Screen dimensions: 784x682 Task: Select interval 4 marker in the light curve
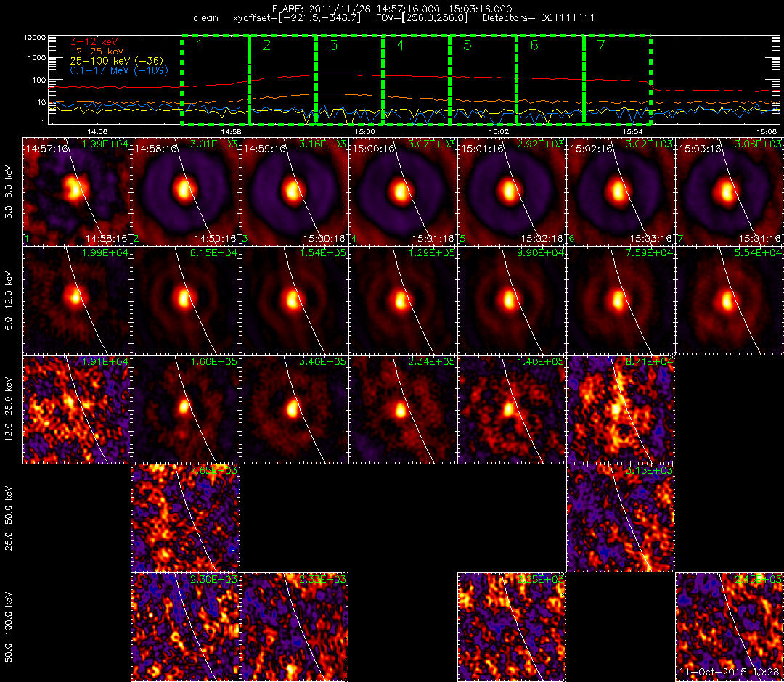point(401,45)
